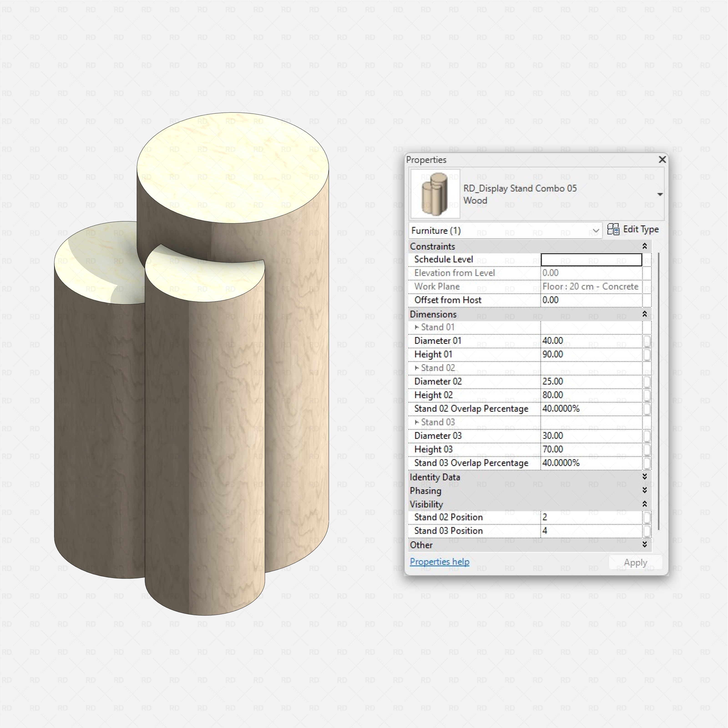Collapse the Visibility section
728x728 pixels.
(x=644, y=504)
